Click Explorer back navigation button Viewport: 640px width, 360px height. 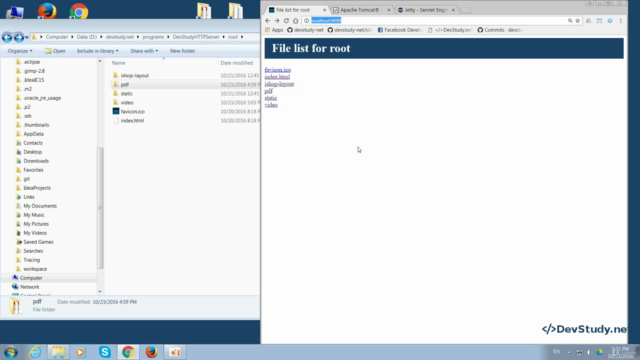(7, 37)
